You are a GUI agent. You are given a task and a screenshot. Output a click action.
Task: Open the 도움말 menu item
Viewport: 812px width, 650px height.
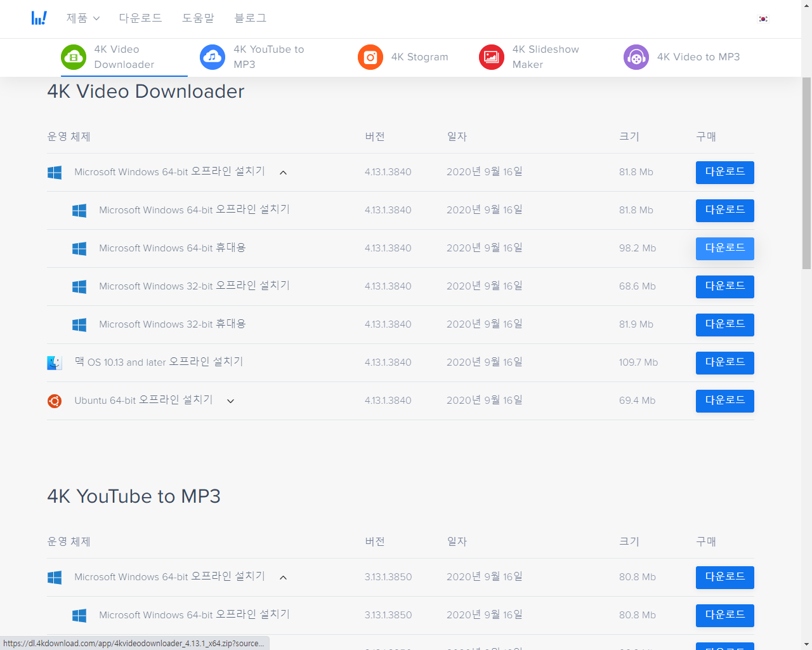(198, 18)
